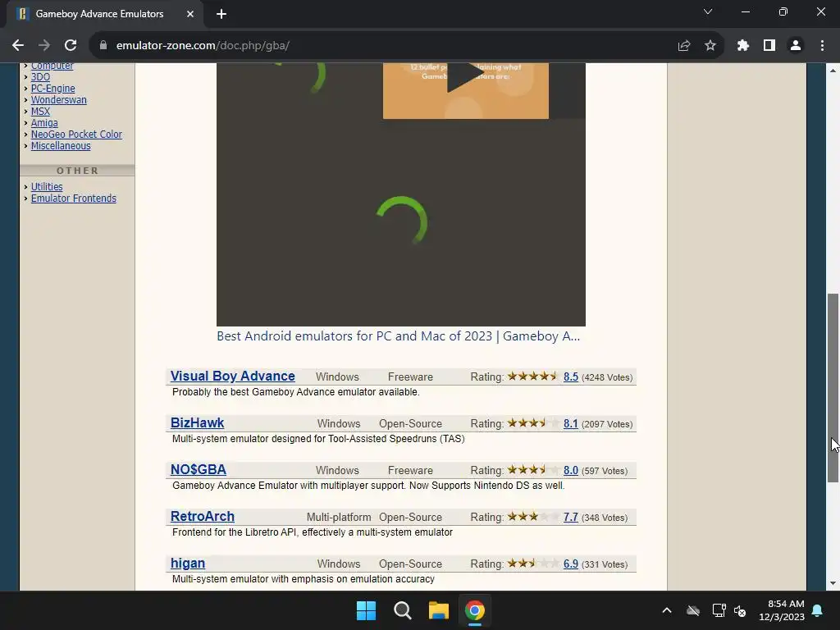Bookmark this tab with star icon
Image resolution: width=840 pixels, height=630 pixels.
(710, 46)
